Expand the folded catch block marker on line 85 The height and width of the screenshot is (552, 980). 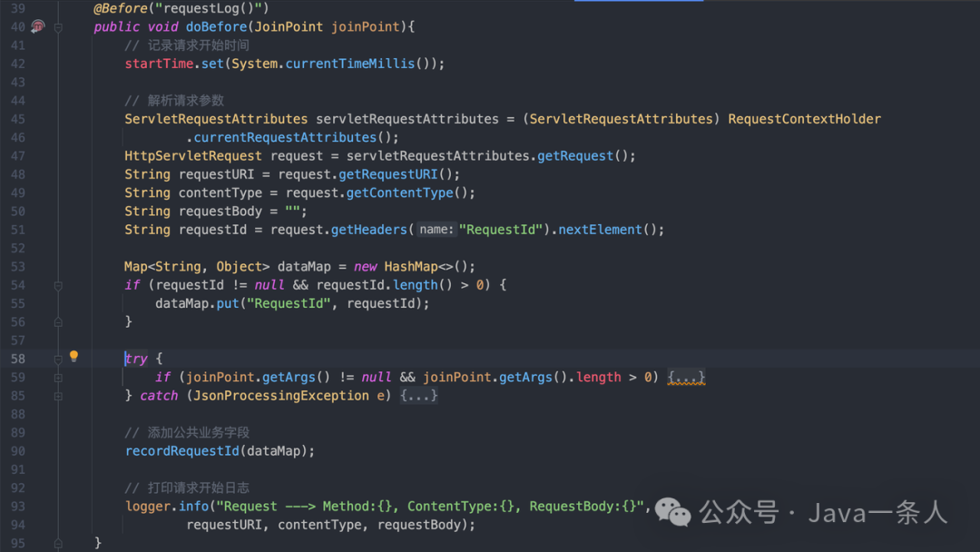(x=58, y=396)
